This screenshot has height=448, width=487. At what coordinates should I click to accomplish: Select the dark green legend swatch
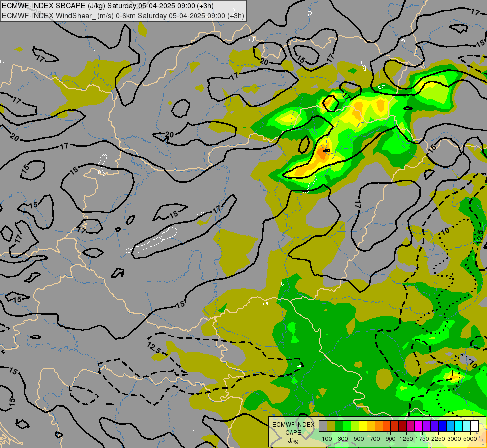[339, 426]
